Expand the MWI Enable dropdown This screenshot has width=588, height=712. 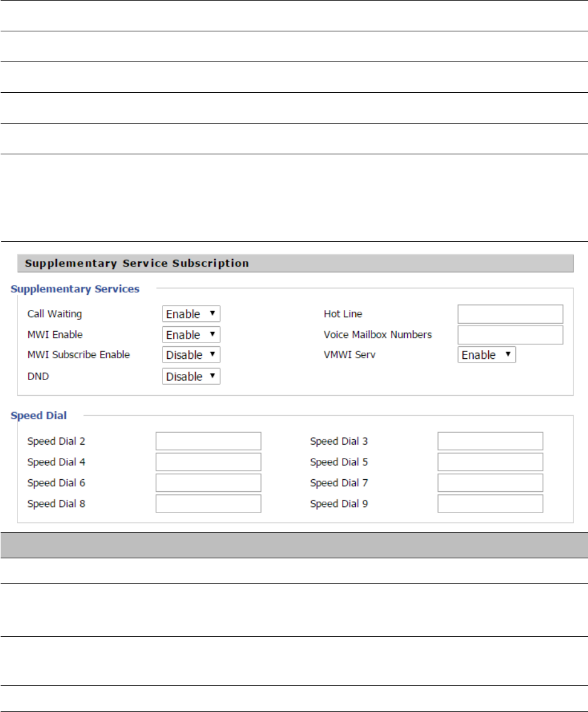point(191,335)
